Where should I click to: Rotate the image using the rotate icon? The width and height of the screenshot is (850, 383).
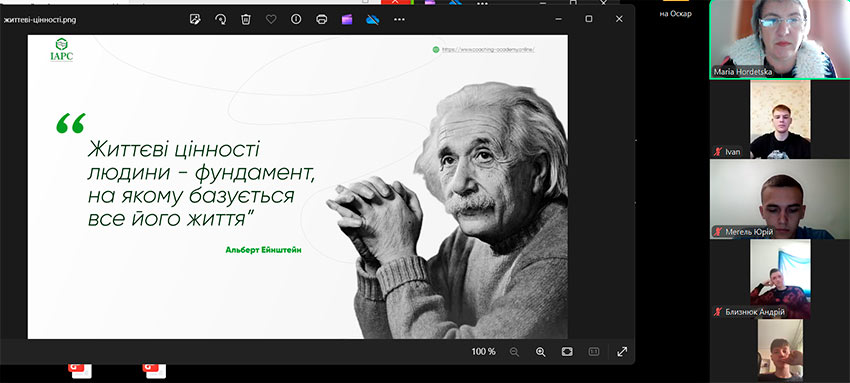[x=221, y=20]
